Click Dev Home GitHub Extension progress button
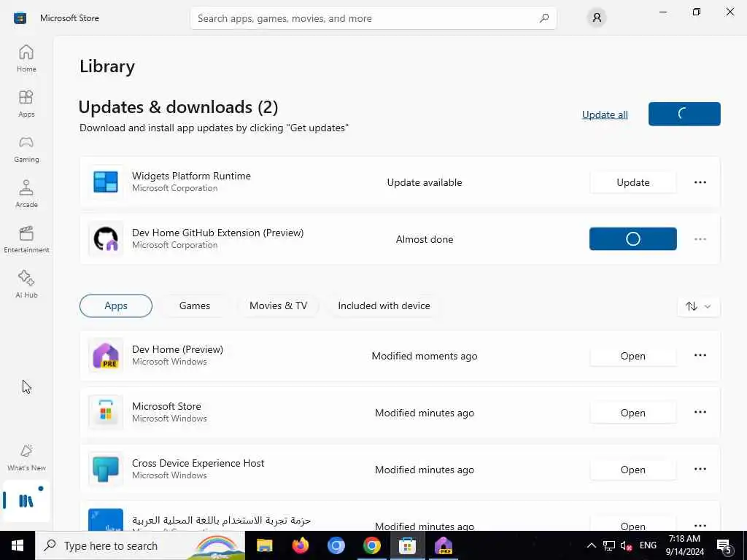 pyautogui.click(x=632, y=238)
